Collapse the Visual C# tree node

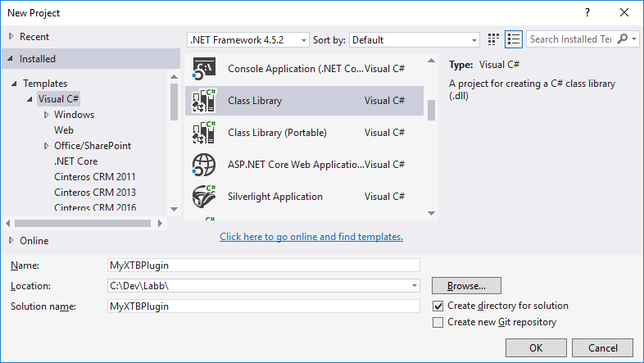point(29,99)
